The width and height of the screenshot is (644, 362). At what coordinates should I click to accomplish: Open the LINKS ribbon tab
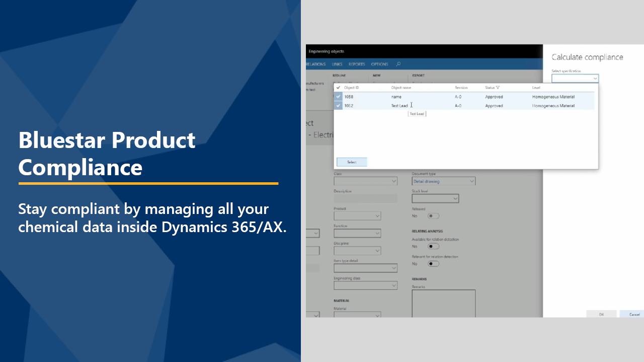coord(337,64)
